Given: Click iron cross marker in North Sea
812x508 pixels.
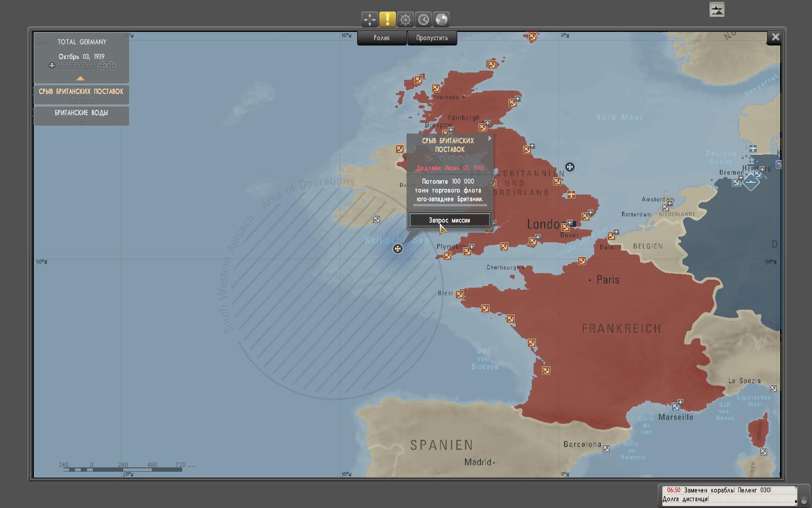Looking at the screenshot, I should click(x=570, y=167).
